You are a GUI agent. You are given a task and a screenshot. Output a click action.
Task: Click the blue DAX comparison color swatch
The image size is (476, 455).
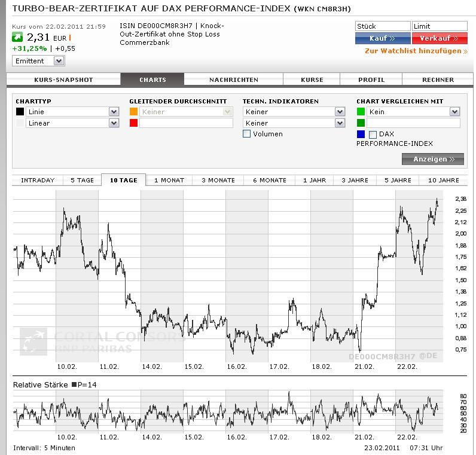point(361,134)
